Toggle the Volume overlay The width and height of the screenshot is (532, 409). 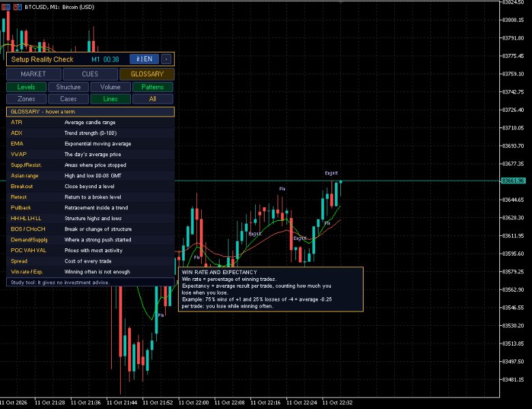click(110, 87)
